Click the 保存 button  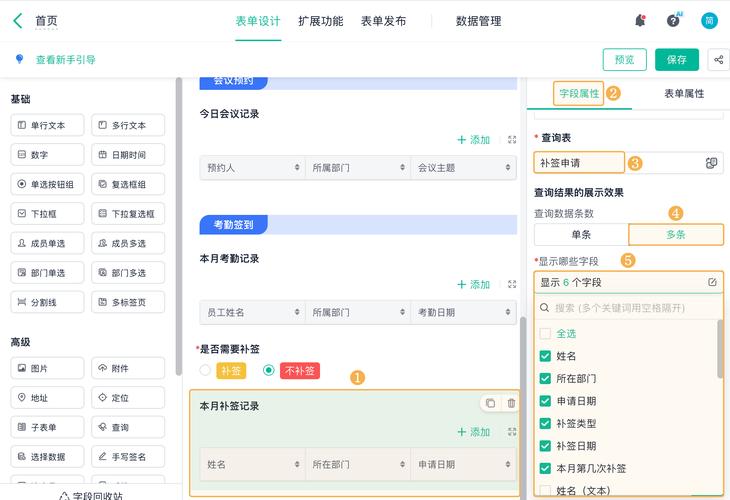pyautogui.click(x=676, y=60)
